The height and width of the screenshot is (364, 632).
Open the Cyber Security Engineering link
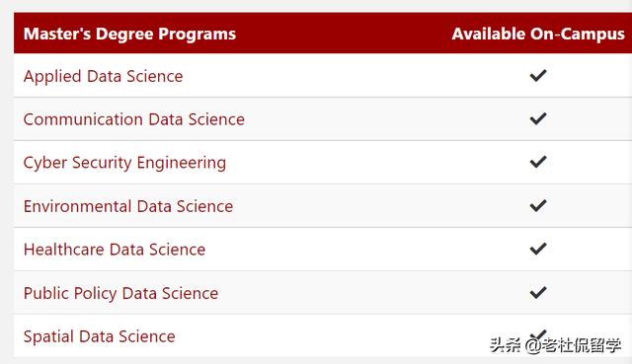[124, 163]
